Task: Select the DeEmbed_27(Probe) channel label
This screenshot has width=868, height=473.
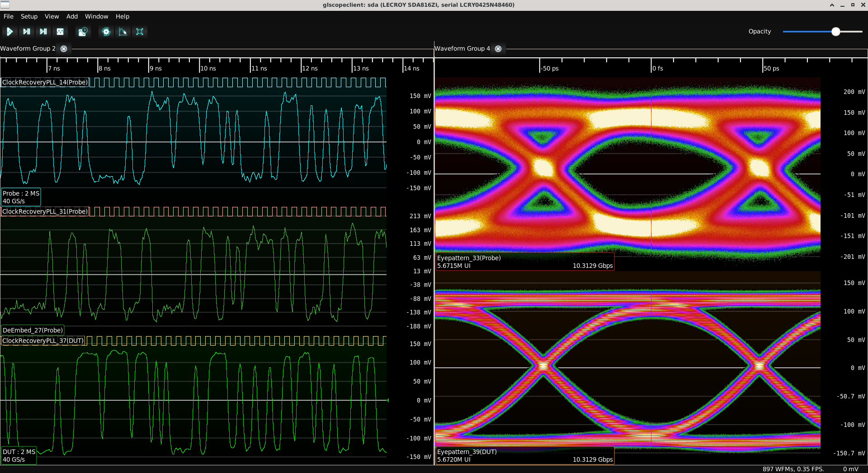Action: click(33, 330)
